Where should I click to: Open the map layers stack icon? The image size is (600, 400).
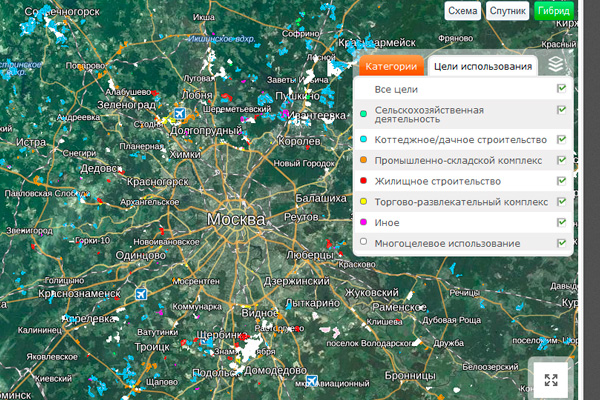click(556, 64)
